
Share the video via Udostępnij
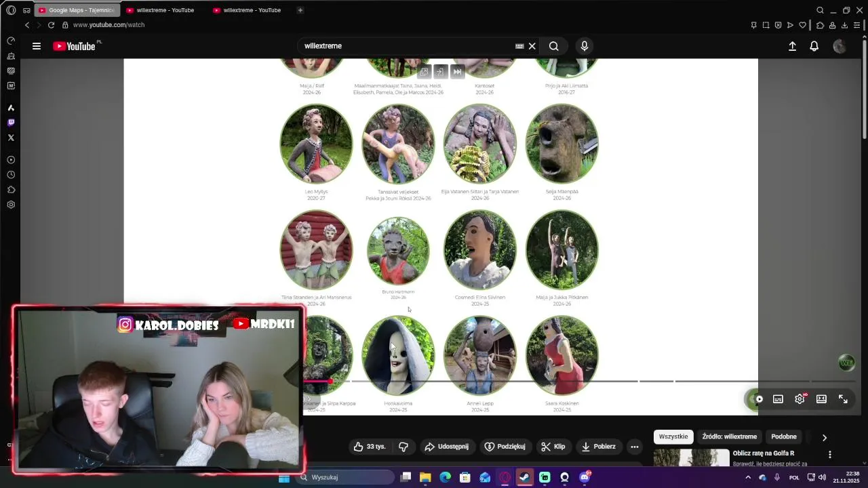coord(446,447)
